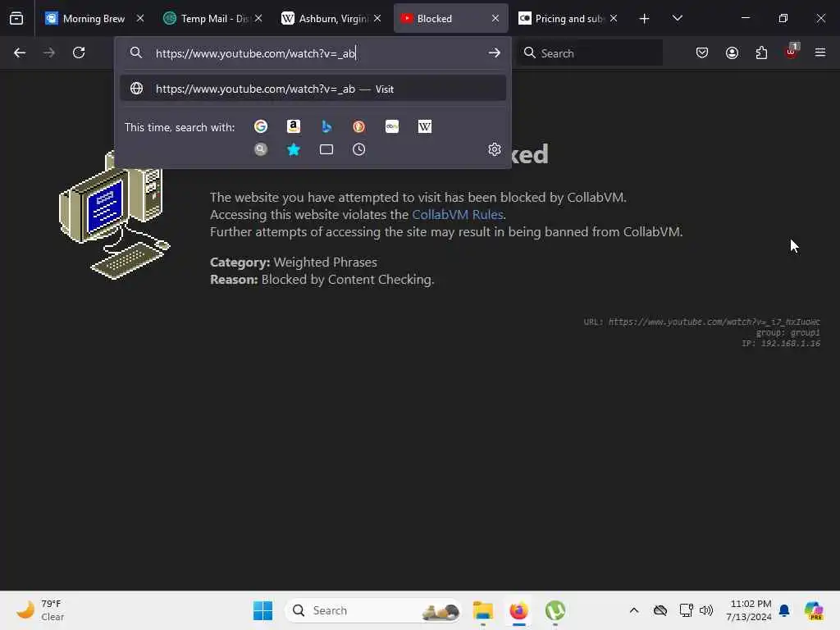Click the IP: 192.168.1.16 text
Image resolution: width=840 pixels, height=630 pixels.
[781, 344]
